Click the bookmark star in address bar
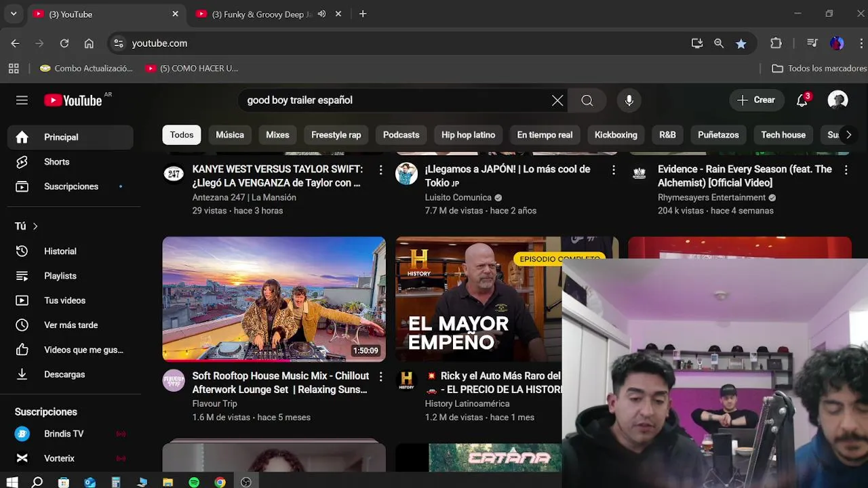This screenshot has width=868, height=488. click(741, 43)
